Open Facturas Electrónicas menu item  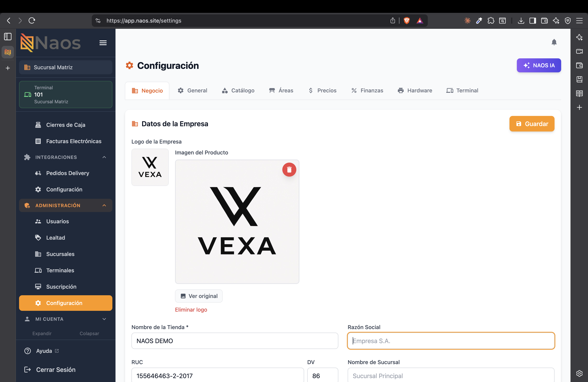66,141
